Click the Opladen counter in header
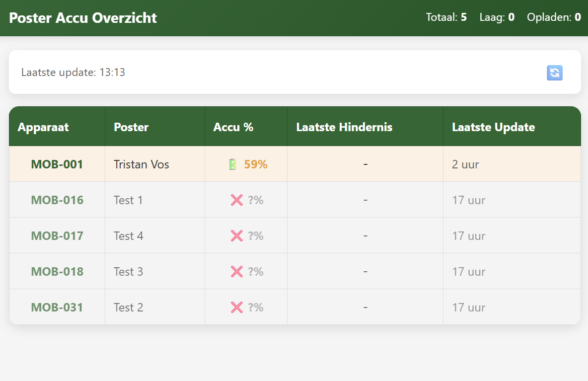The height and width of the screenshot is (381, 588). pos(554,17)
